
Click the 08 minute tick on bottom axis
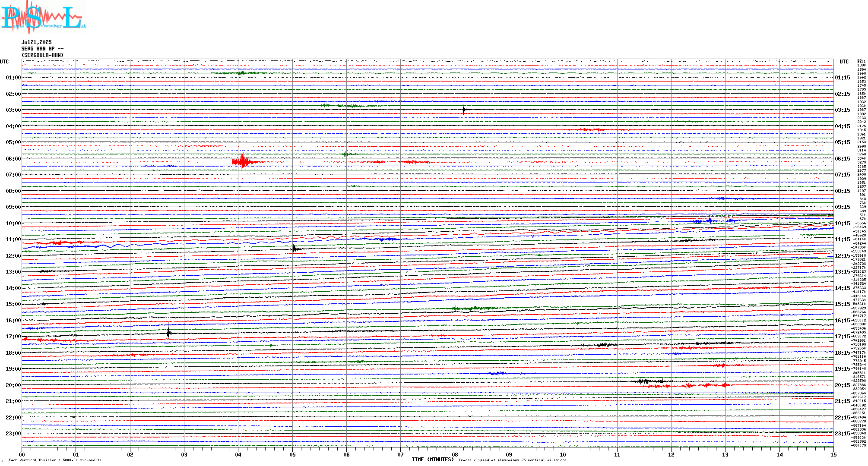(455, 454)
